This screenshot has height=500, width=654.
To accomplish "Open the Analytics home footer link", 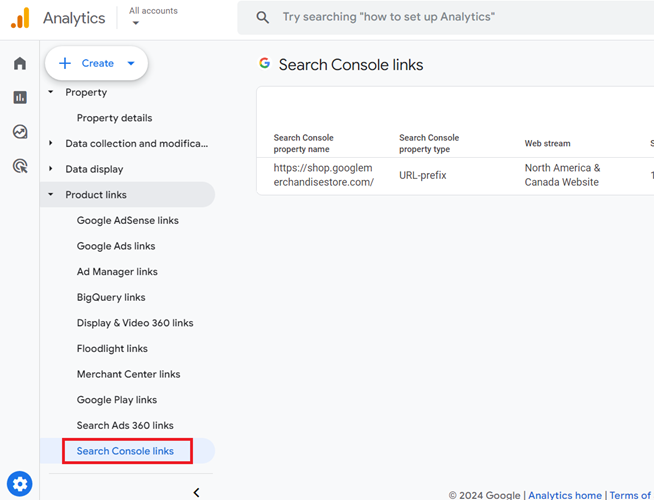I will tap(565, 495).
